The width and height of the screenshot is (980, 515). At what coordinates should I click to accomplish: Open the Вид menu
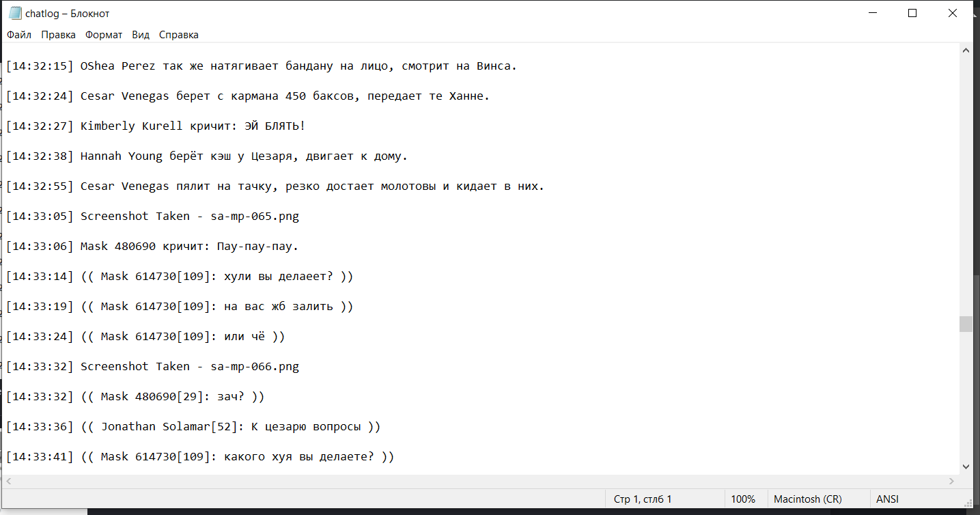pos(141,35)
